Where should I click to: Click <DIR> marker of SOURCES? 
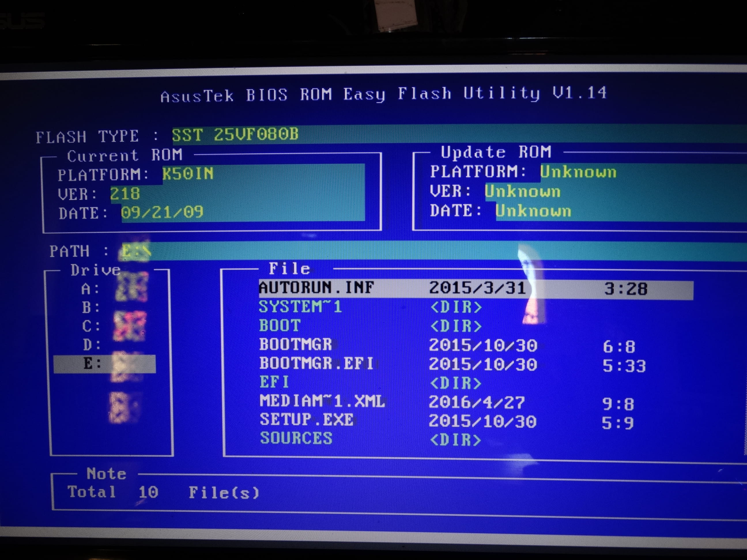point(455,440)
